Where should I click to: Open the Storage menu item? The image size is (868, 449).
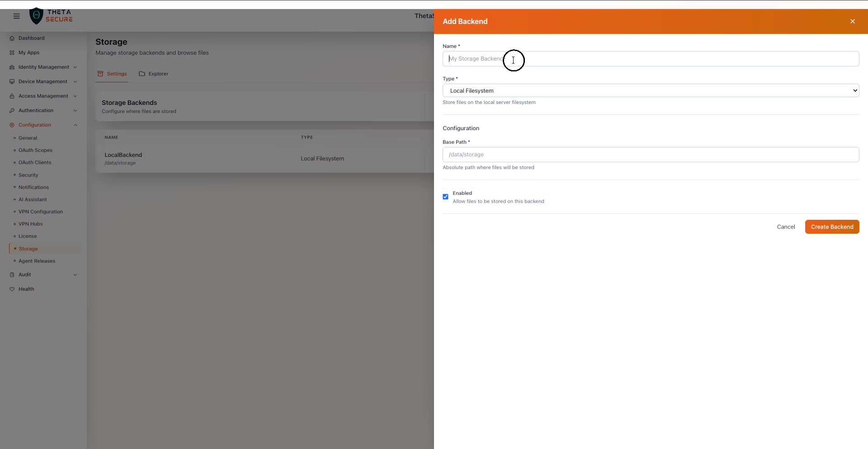28,248
